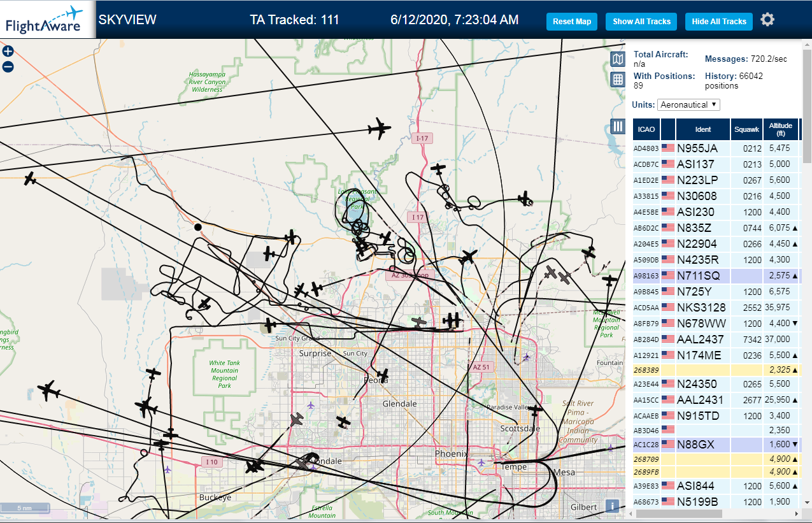Select the yellow 2689FB ICAO row
Image resolution: width=812 pixels, height=523 pixels.
click(x=716, y=472)
